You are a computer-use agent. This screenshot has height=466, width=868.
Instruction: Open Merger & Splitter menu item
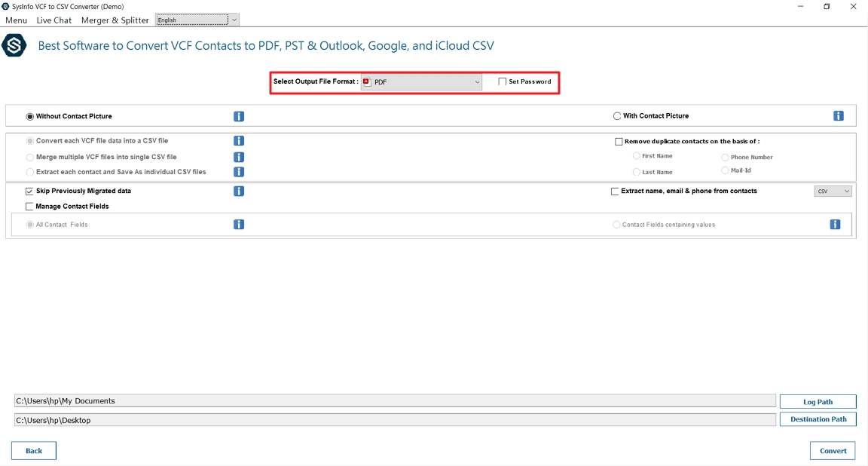click(x=115, y=20)
